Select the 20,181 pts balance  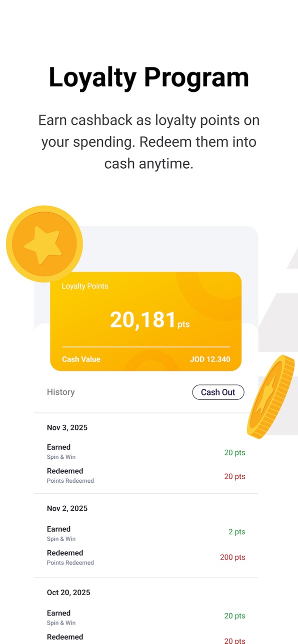pos(149,320)
